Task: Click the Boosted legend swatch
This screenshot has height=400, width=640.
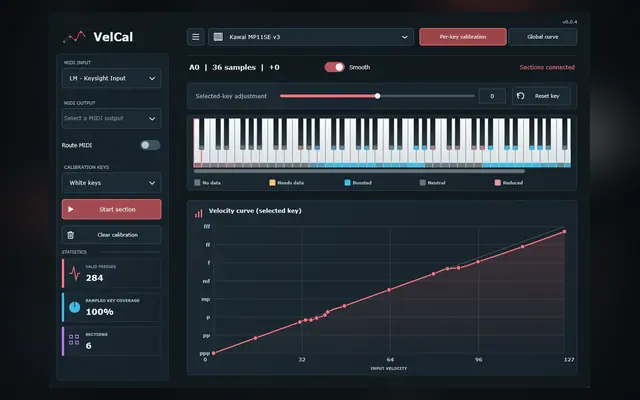Action: pos(347,182)
